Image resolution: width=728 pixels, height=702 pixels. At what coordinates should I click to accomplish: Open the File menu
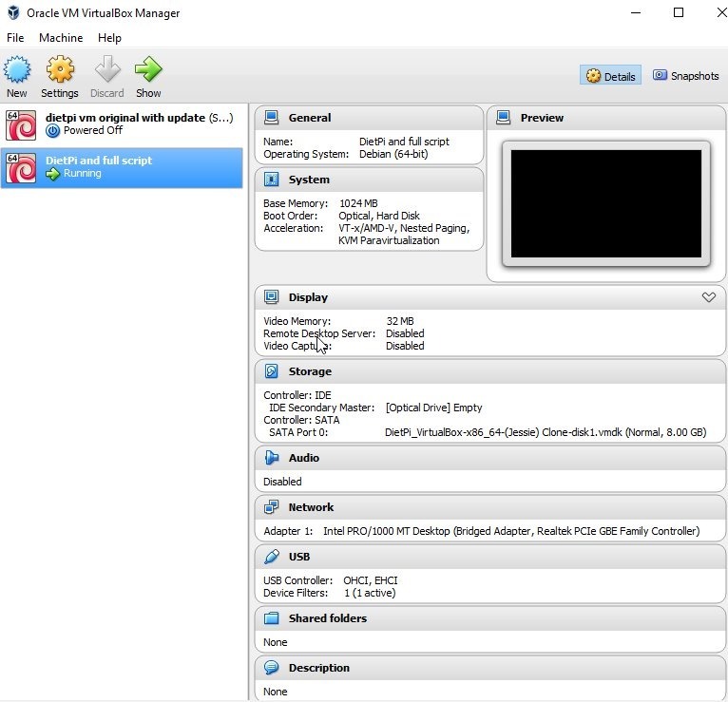pos(15,38)
